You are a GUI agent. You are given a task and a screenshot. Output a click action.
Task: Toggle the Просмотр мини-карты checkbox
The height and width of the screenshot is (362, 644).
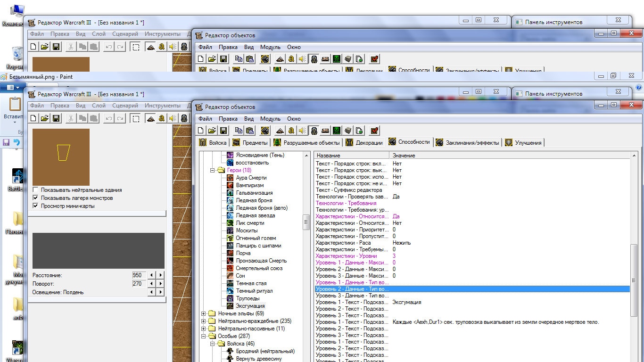coord(36,206)
